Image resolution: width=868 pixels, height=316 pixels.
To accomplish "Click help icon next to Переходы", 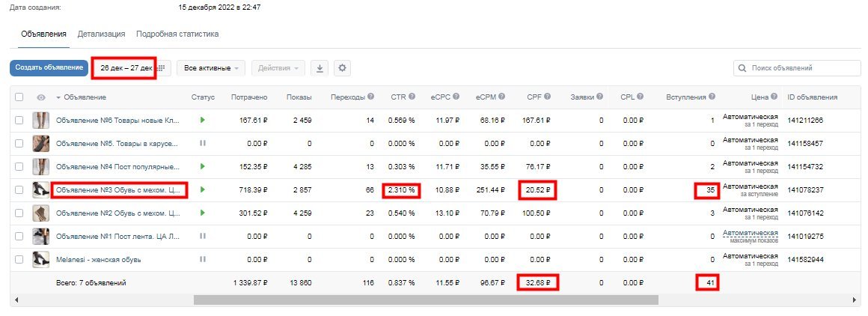I will coord(370,97).
